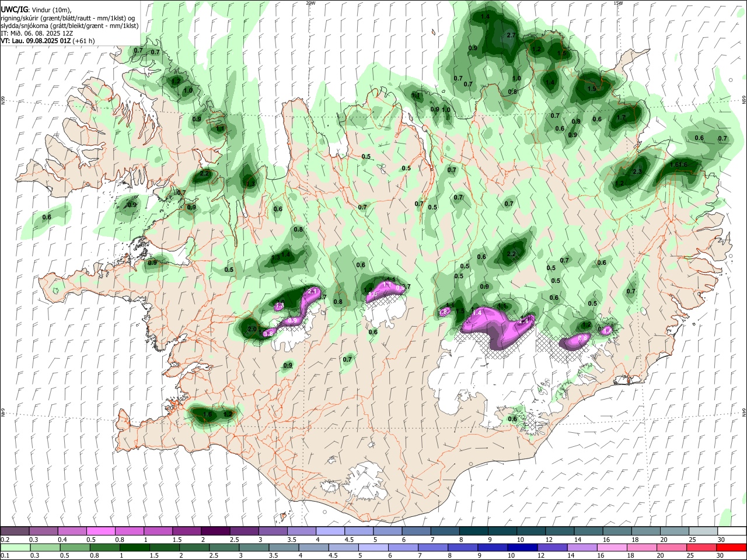The height and width of the screenshot is (560, 747).
Task: Click the '2.0' precipitation value
Action: [252, 329]
